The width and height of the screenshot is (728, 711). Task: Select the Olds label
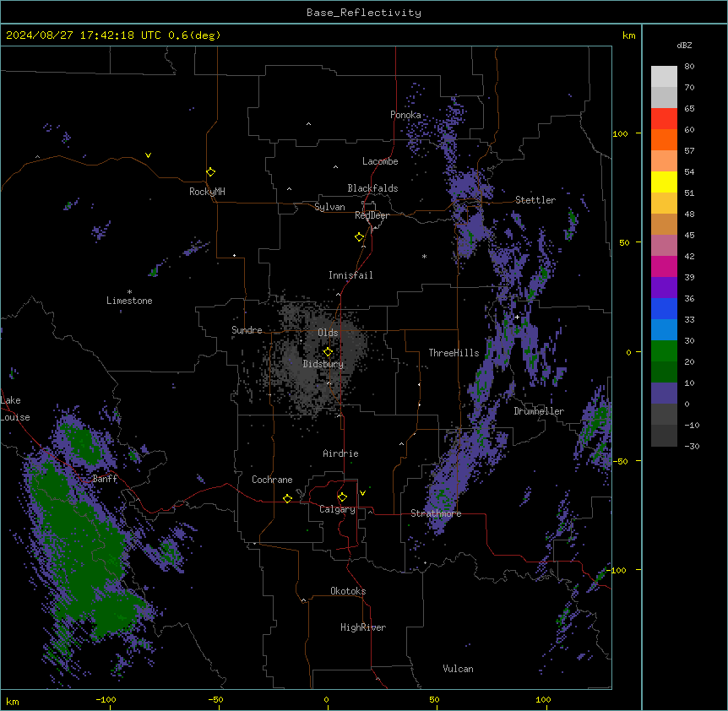328,333
